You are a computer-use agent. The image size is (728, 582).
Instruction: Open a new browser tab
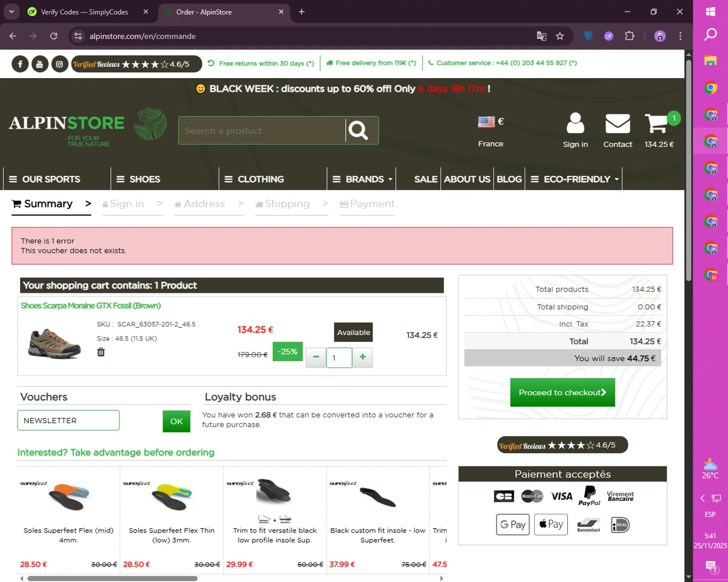click(x=301, y=12)
